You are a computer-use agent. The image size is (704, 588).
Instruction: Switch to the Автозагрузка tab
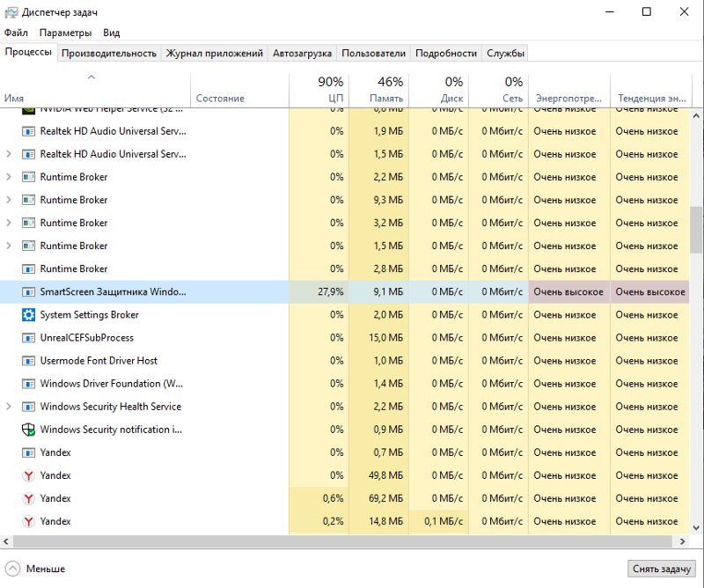coord(304,53)
